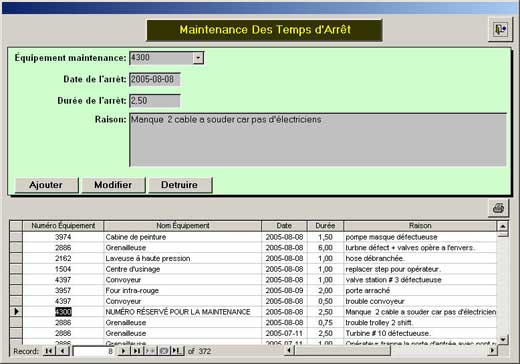Click the 0,75 duration cell
520x364 pixels.
tap(325, 322)
